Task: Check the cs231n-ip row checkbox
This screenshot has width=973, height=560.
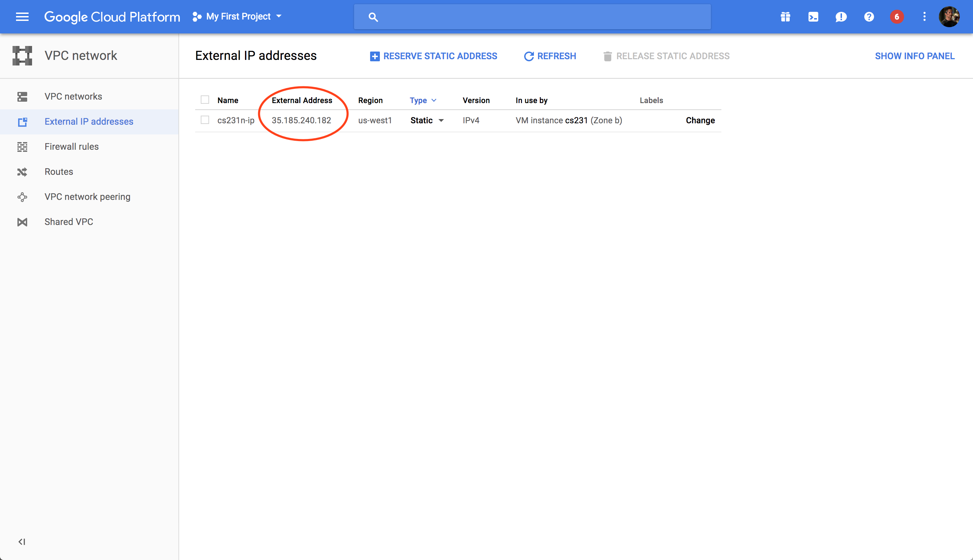Action: 205,120
